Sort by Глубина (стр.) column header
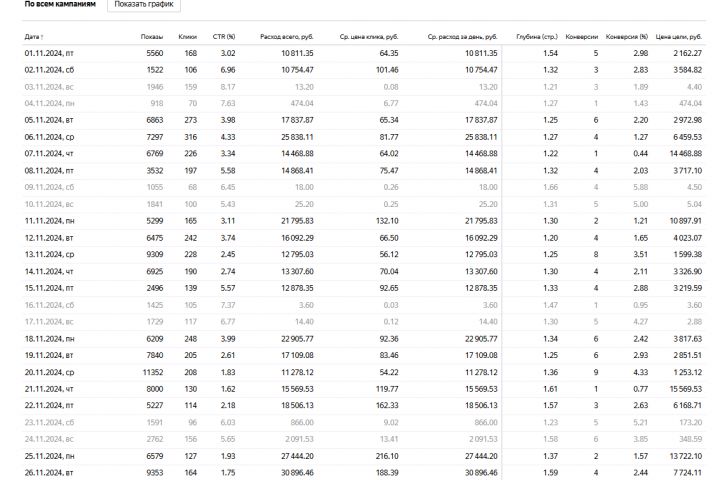The height and width of the screenshot is (480, 720). pos(537,37)
